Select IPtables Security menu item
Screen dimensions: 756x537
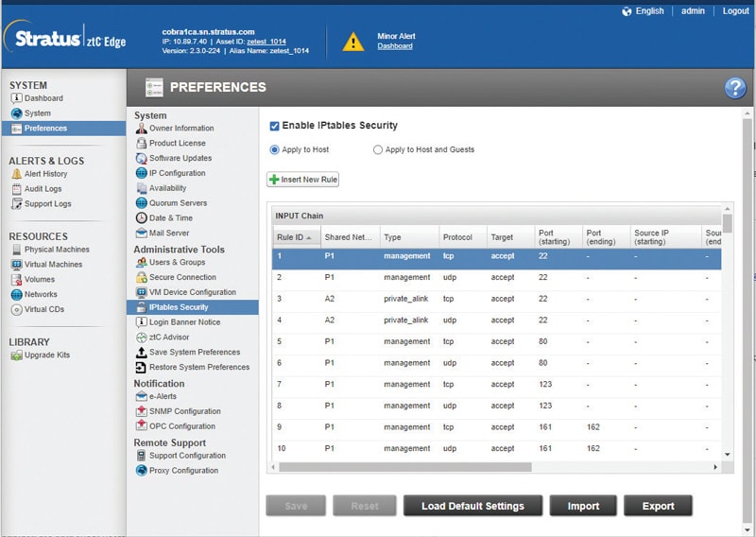[193, 307]
